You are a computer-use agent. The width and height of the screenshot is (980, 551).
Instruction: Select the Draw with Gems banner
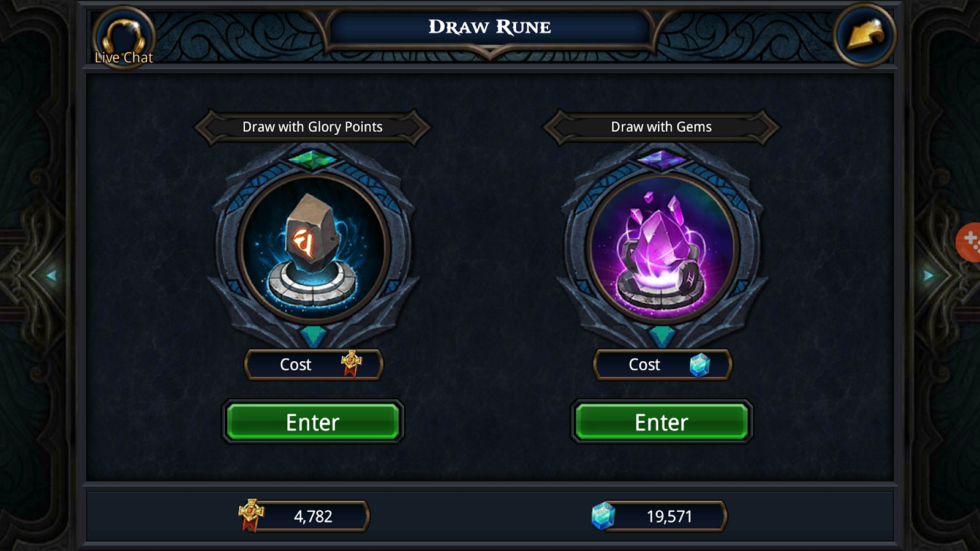click(661, 127)
